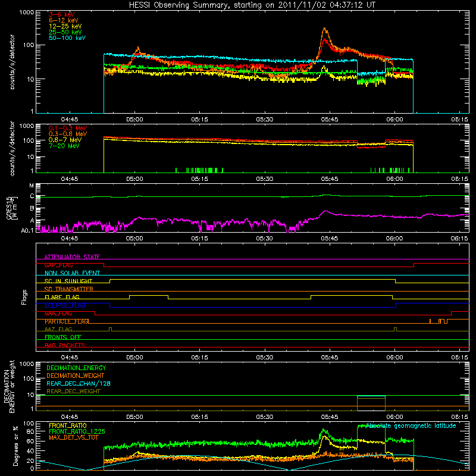Click the 0.3-0.8 MeV legend label

(68, 134)
